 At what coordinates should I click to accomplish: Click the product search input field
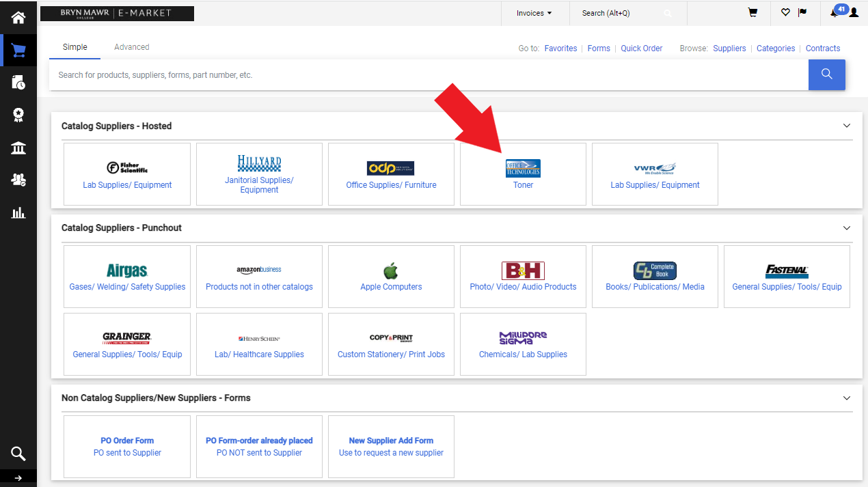click(x=429, y=74)
